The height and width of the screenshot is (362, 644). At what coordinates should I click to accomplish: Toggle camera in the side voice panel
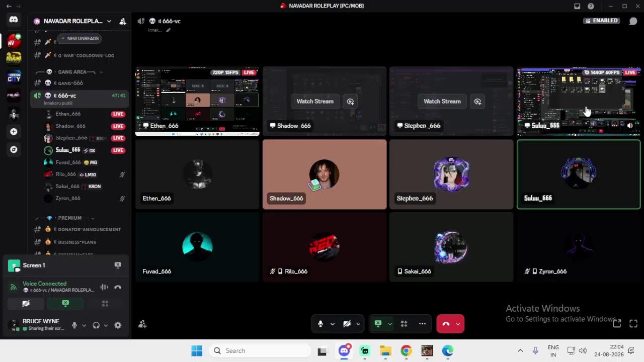point(26,304)
